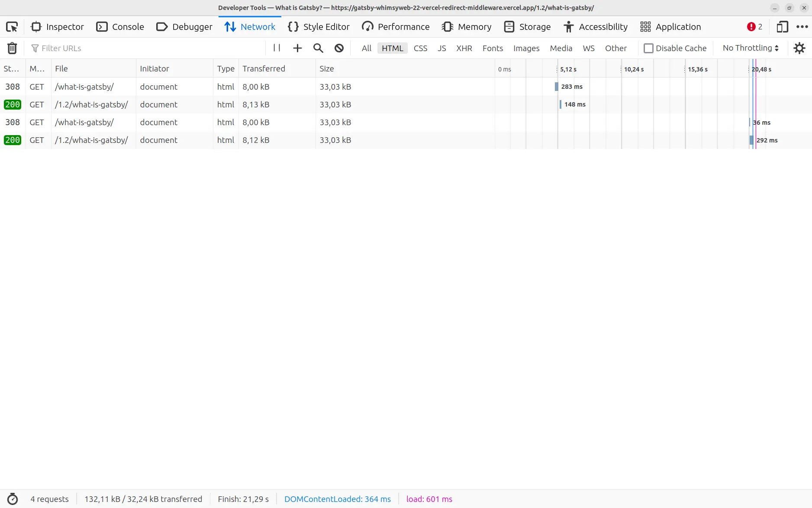
Task: Clear the network log with trash icon
Action: (x=12, y=48)
